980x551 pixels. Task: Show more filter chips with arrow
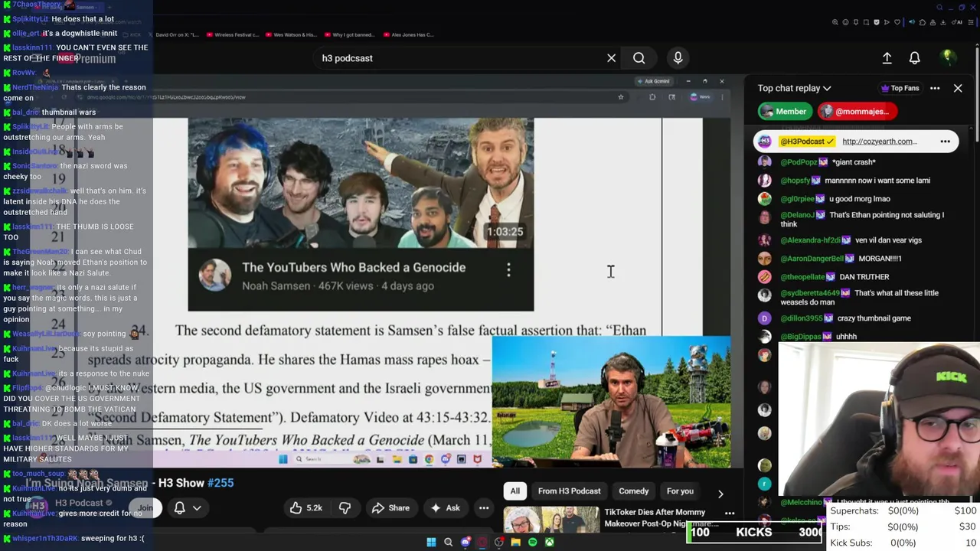(720, 494)
